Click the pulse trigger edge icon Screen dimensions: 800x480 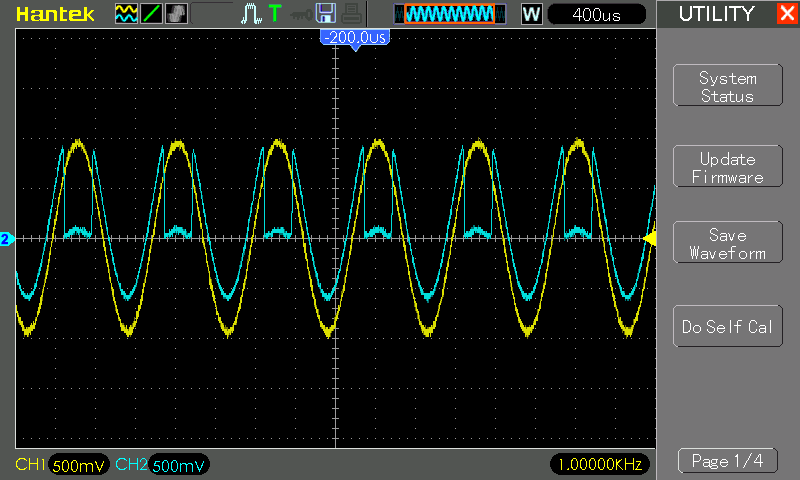(251, 14)
